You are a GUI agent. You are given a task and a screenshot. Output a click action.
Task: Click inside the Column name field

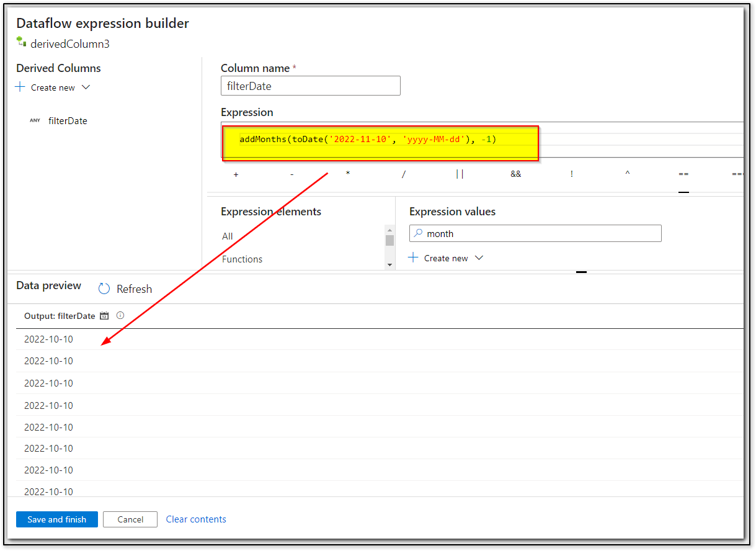pyautogui.click(x=310, y=86)
